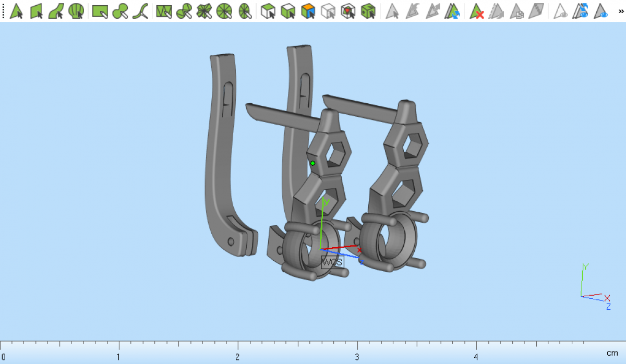Pick the two-circle brush selection tool

[120, 11]
